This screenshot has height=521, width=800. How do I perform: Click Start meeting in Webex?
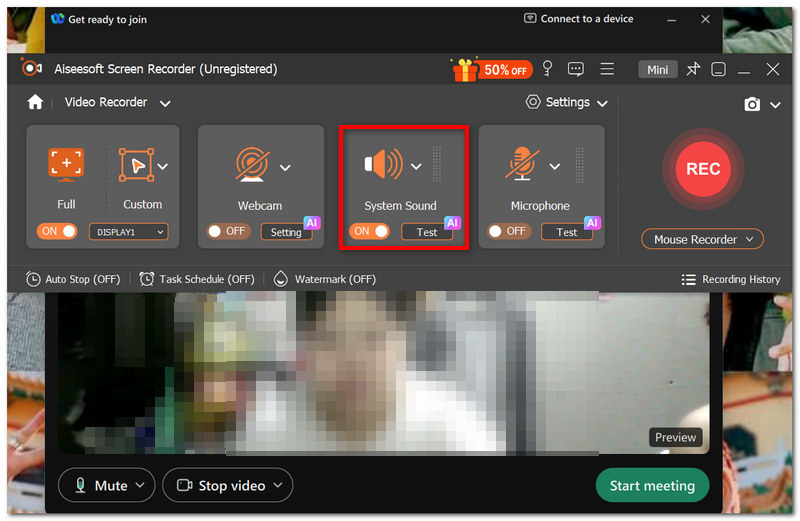click(x=652, y=485)
